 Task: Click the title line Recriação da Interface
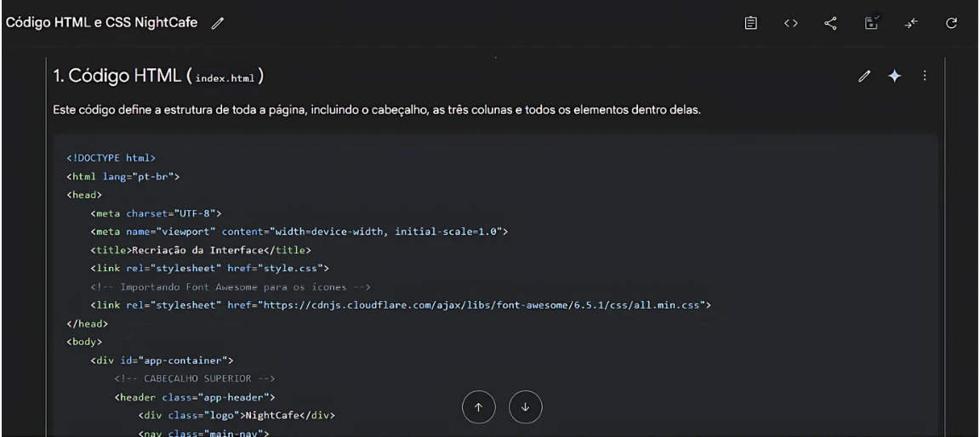[201, 249]
